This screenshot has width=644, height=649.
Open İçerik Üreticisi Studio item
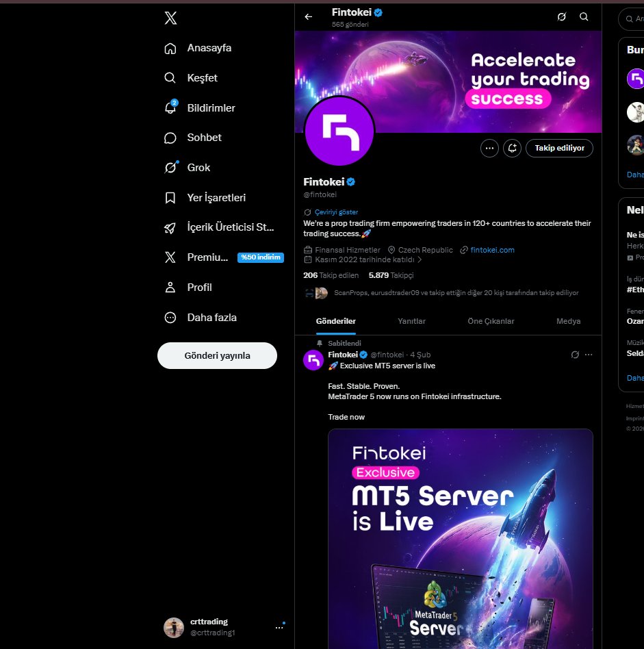pyautogui.click(x=219, y=227)
